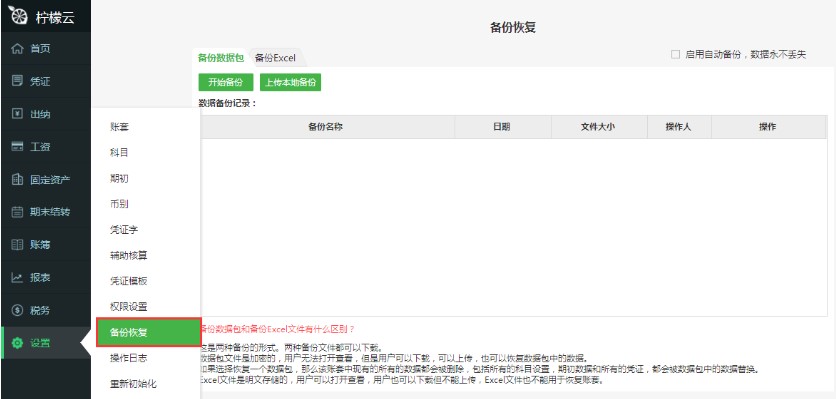Image resolution: width=836 pixels, height=399 pixels.
Task: Open the 报表 label in sidebar
Action: tap(40, 277)
